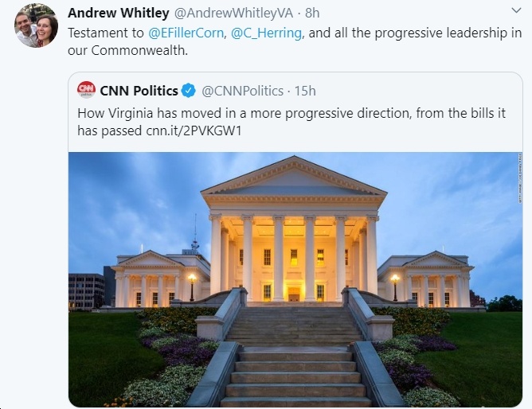Screen dimensions: 532x409
Task: Visit the @CNNPolitics handle
Action: 243,91
